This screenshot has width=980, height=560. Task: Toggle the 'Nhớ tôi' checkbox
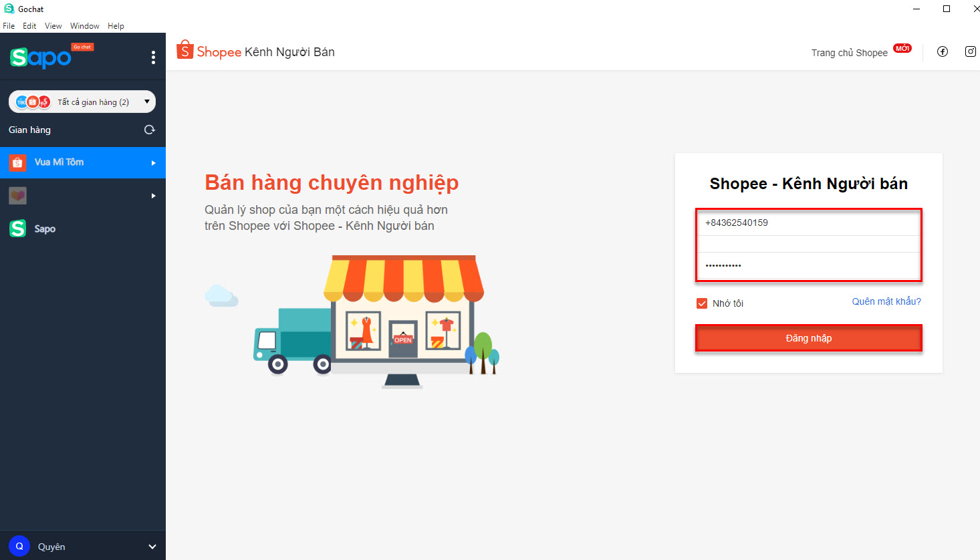(x=702, y=303)
